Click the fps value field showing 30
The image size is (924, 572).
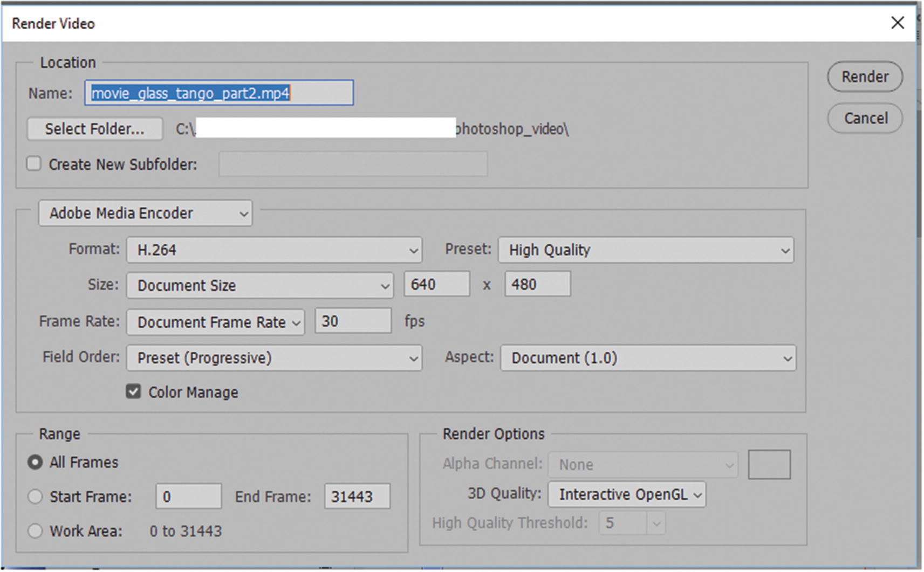(353, 321)
